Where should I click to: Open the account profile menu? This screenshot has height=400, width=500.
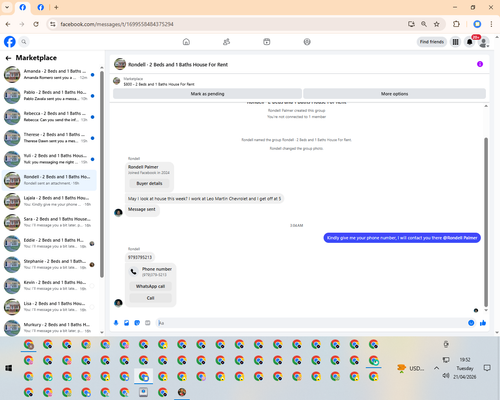click(x=483, y=42)
